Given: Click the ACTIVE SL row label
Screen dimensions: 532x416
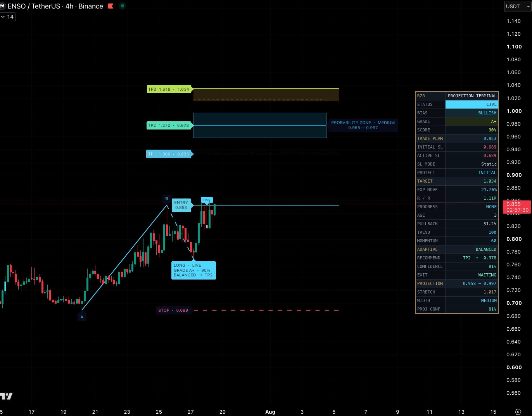Looking at the screenshot, I should [x=429, y=155].
